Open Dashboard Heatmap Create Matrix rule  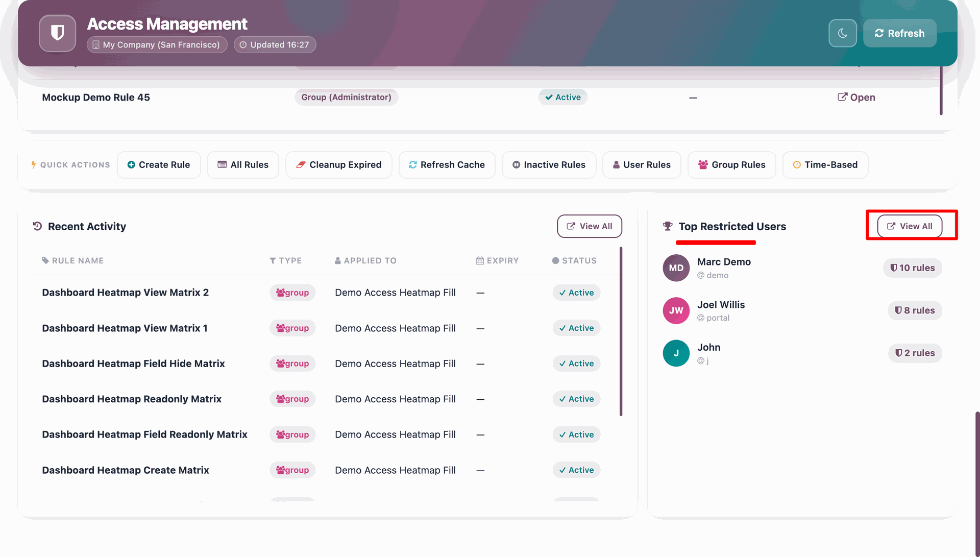point(126,470)
